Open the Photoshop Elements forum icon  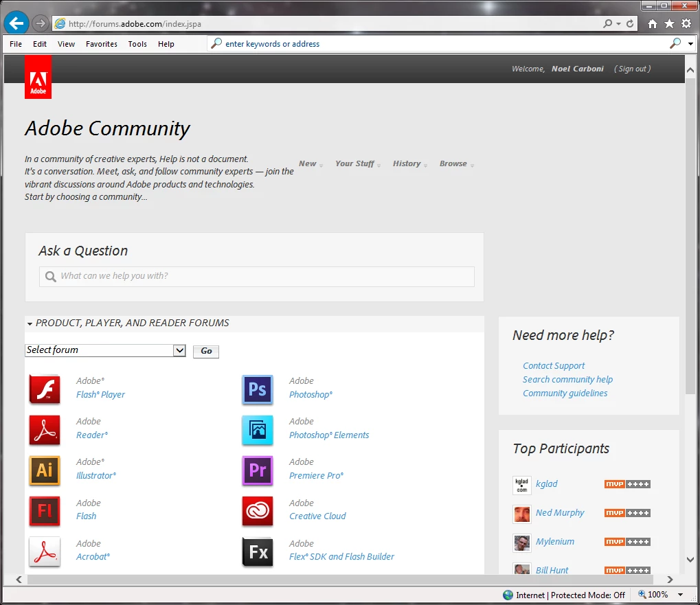pyautogui.click(x=258, y=430)
